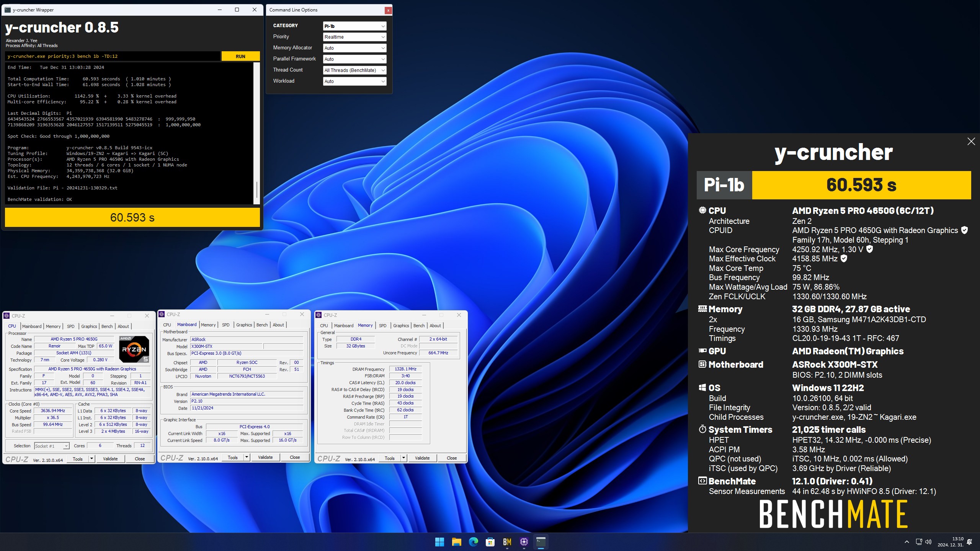This screenshot has height=551, width=980.
Task: Open SPD tab in right CPU-Z window
Action: pyautogui.click(x=383, y=326)
